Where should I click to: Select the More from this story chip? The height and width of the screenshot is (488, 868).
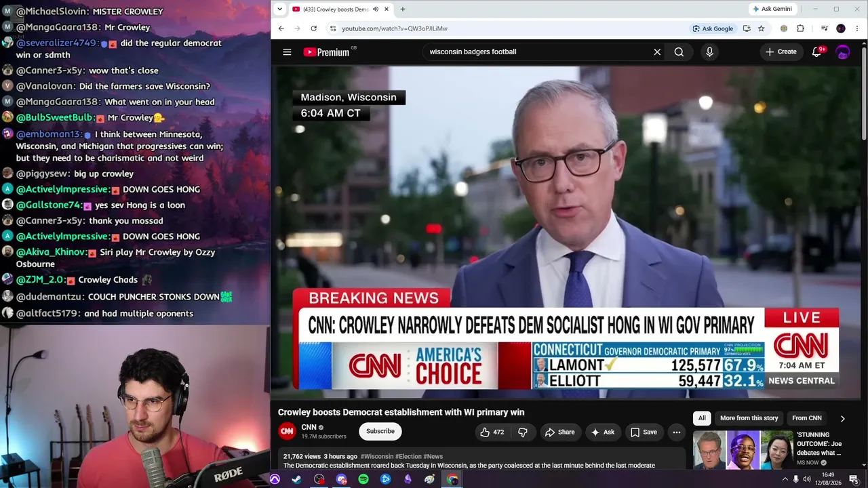749,418
